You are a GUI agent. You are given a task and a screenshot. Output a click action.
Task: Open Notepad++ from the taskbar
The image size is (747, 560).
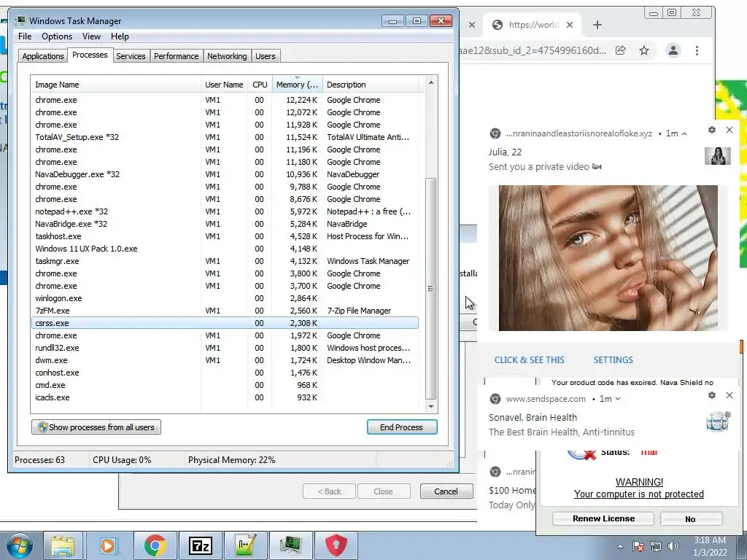point(245,545)
